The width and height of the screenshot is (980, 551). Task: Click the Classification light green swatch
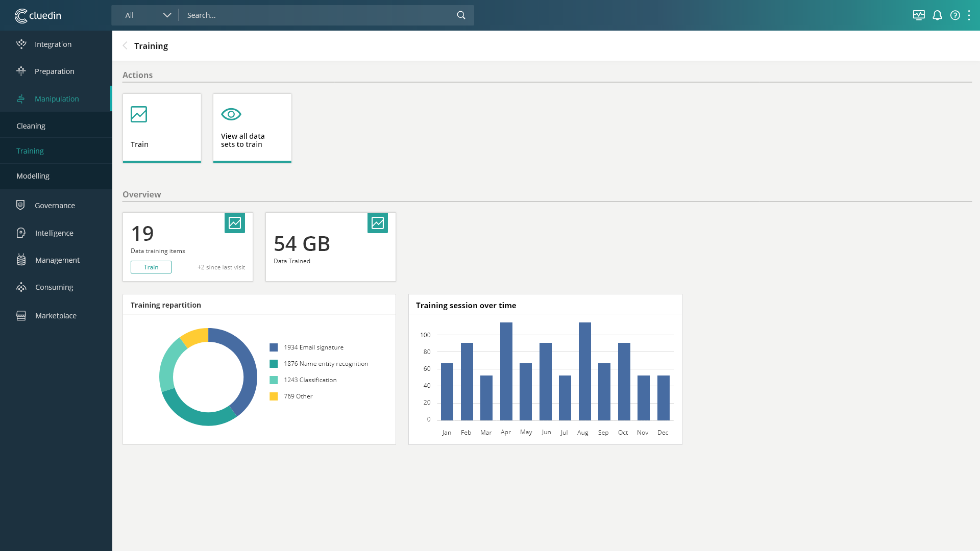[x=274, y=380]
